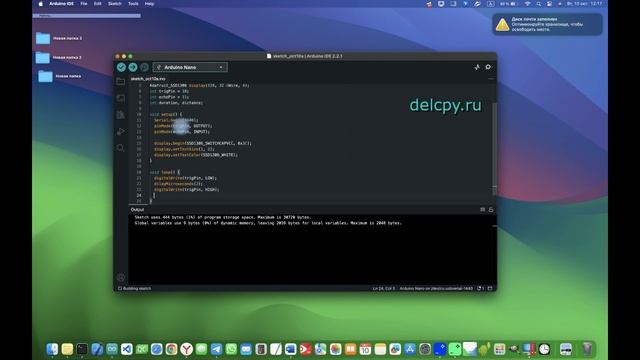Click the void loop() code line

point(164,172)
